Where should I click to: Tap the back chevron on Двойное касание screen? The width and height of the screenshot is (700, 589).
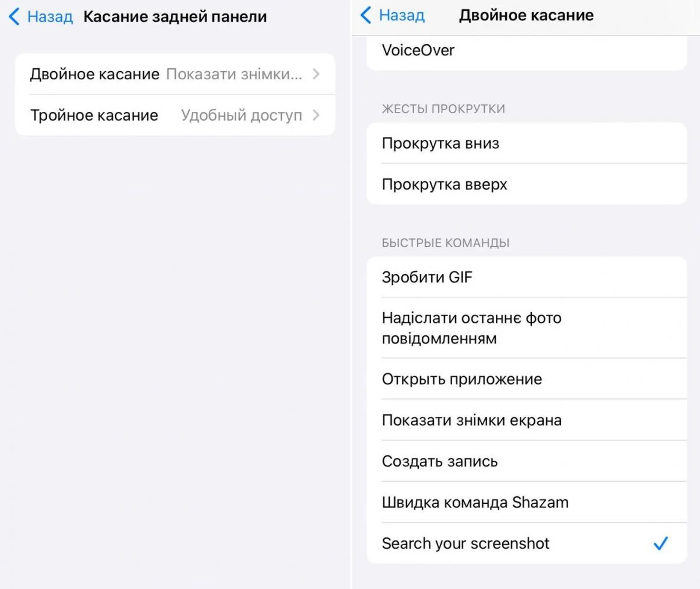click(366, 15)
